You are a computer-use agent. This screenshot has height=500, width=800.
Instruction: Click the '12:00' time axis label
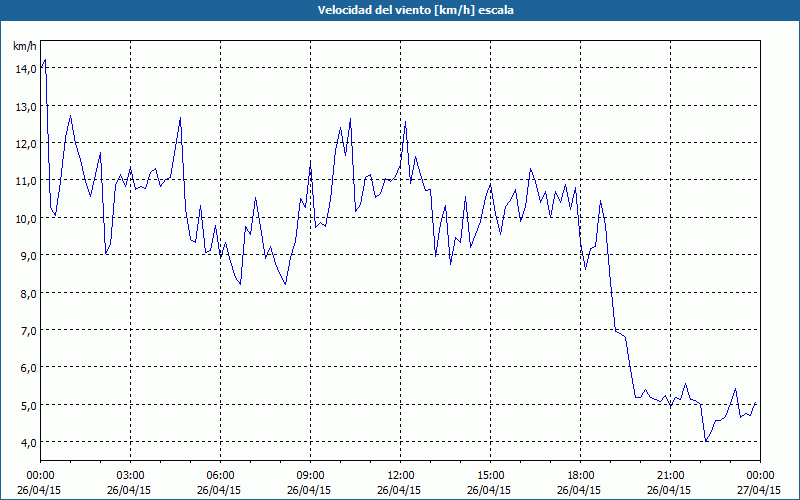[x=401, y=476]
